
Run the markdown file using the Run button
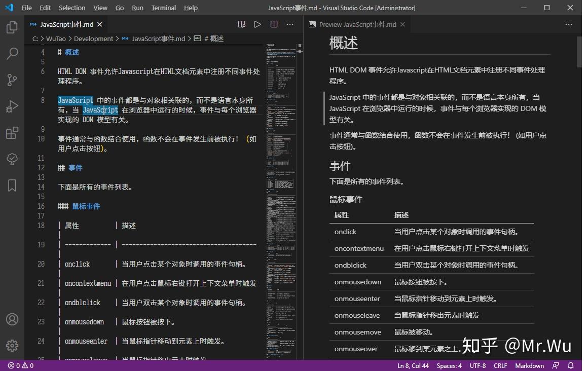[x=257, y=24]
